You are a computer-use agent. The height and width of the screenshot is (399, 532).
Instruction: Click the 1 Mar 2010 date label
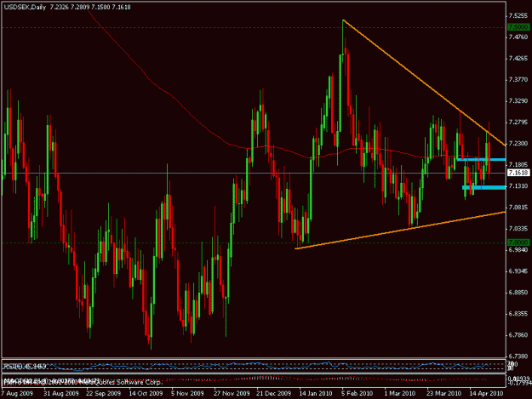click(x=400, y=393)
